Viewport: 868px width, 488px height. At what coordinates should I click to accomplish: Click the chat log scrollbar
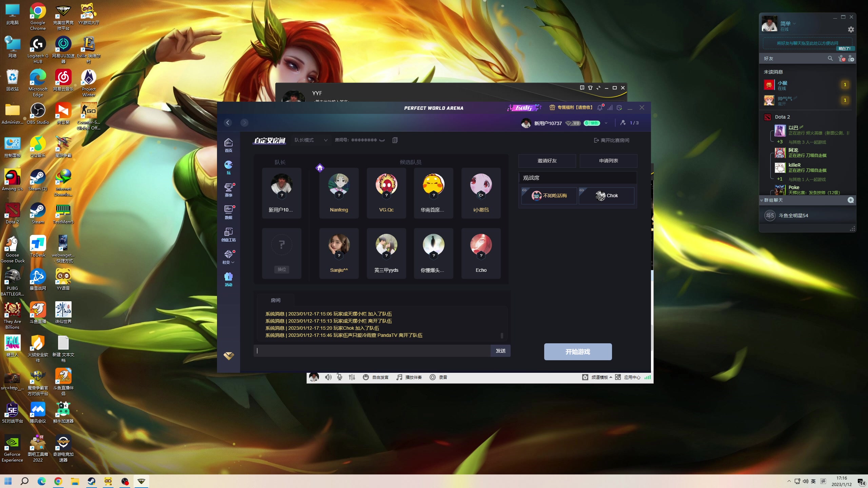(x=502, y=335)
